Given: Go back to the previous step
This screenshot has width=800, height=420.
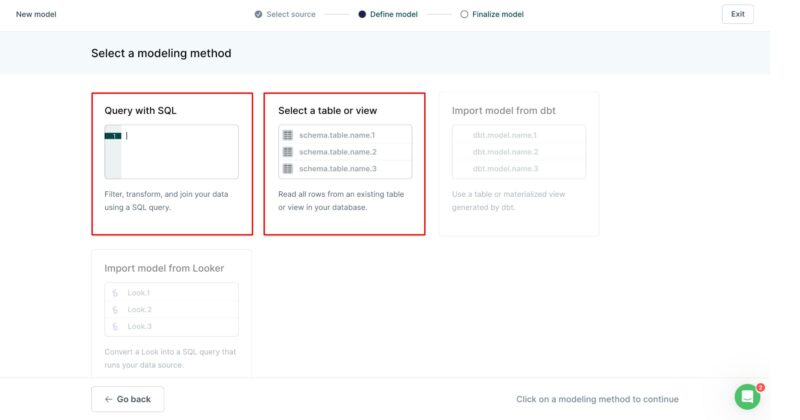Looking at the screenshot, I should (128, 399).
